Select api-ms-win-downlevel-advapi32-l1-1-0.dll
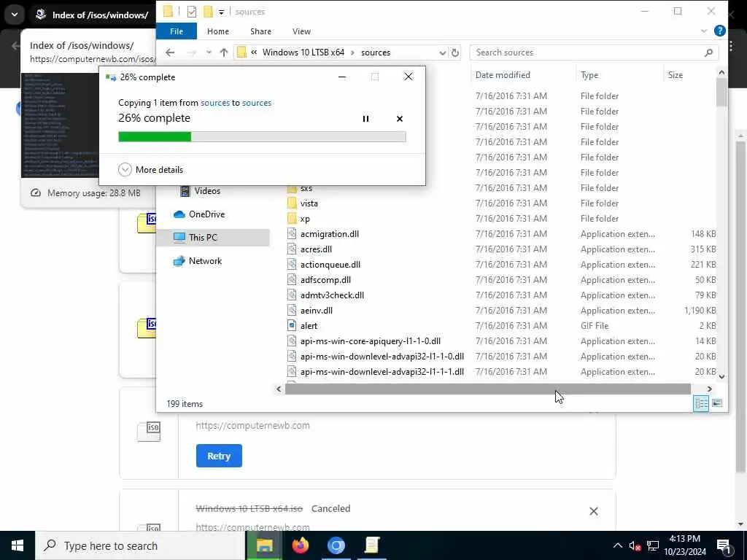747x560 pixels. [382, 356]
